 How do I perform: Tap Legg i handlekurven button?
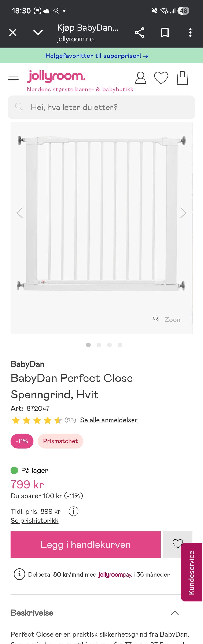(85, 544)
